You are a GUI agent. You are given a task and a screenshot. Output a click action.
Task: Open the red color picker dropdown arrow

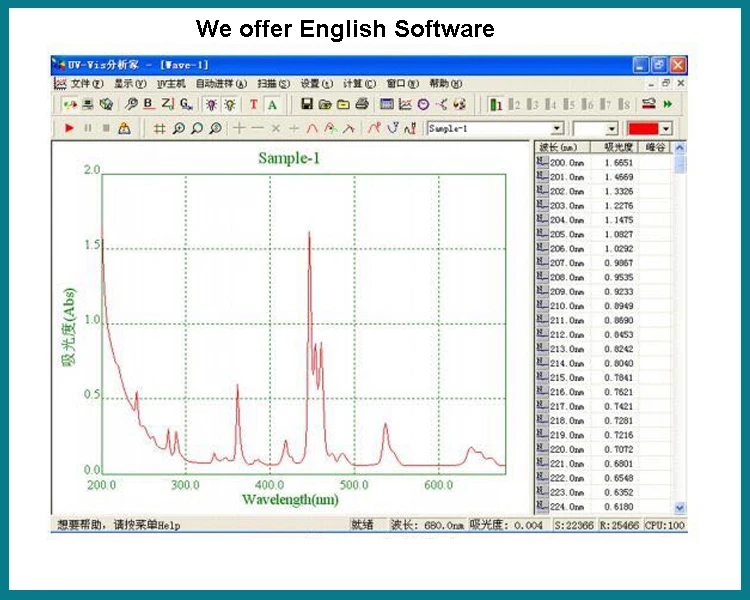coord(666,129)
